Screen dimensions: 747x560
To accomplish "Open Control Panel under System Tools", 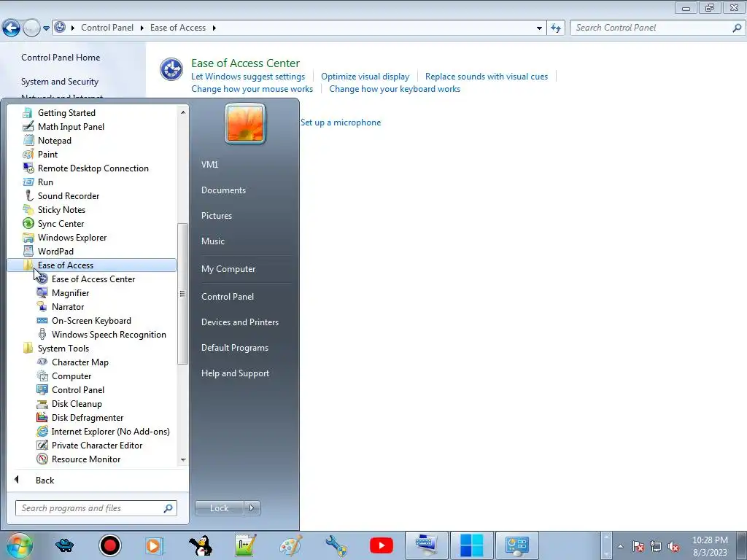I will [77, 389].
